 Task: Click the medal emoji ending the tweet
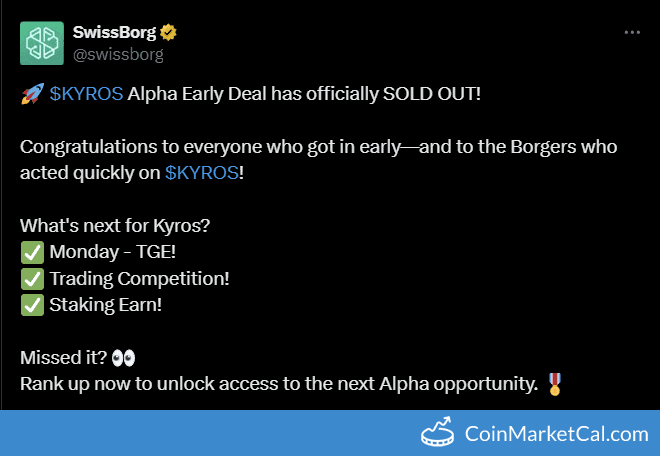(x=555, y=384)
